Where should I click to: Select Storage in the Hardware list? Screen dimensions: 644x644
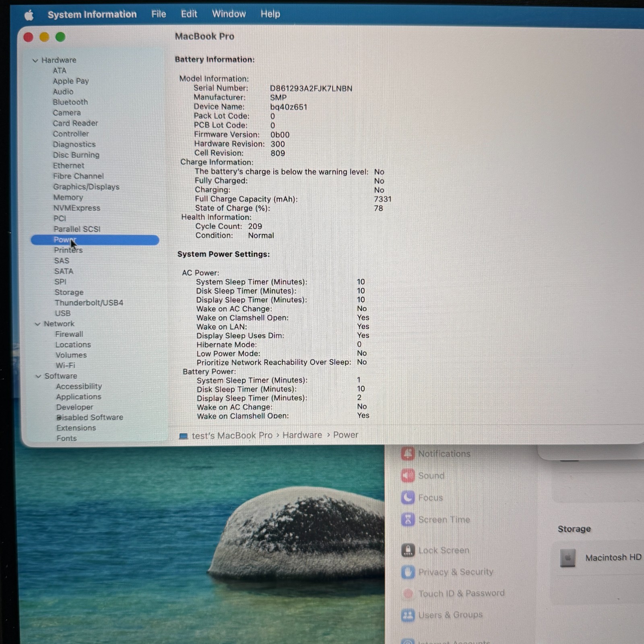point(69,292)
